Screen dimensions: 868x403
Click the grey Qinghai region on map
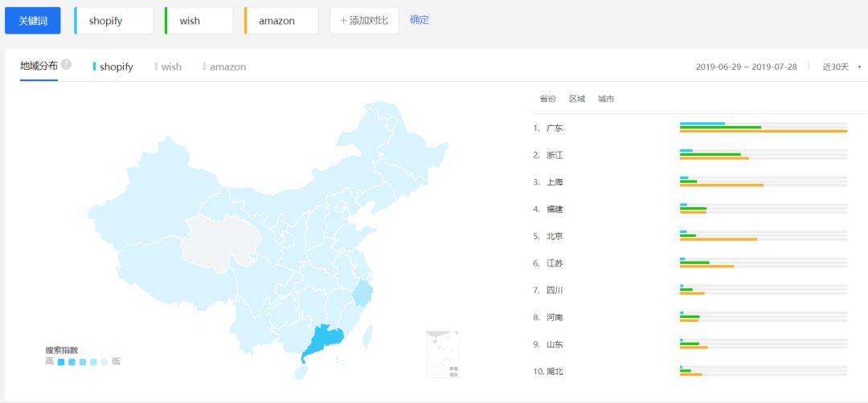[222, 243]
